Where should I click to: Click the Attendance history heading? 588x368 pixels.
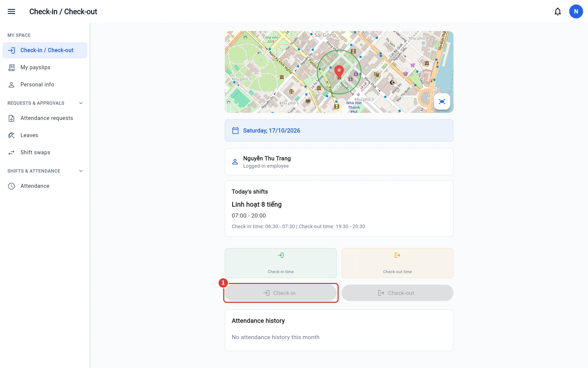pyautogui.click(x=258, y=321)
